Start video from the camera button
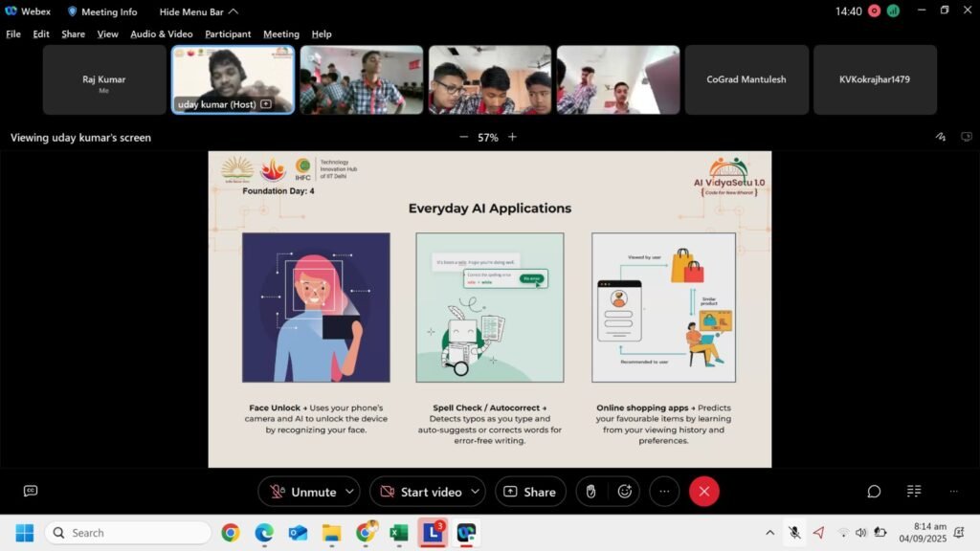This screenshot has height=551, width=980. point(419,492)
